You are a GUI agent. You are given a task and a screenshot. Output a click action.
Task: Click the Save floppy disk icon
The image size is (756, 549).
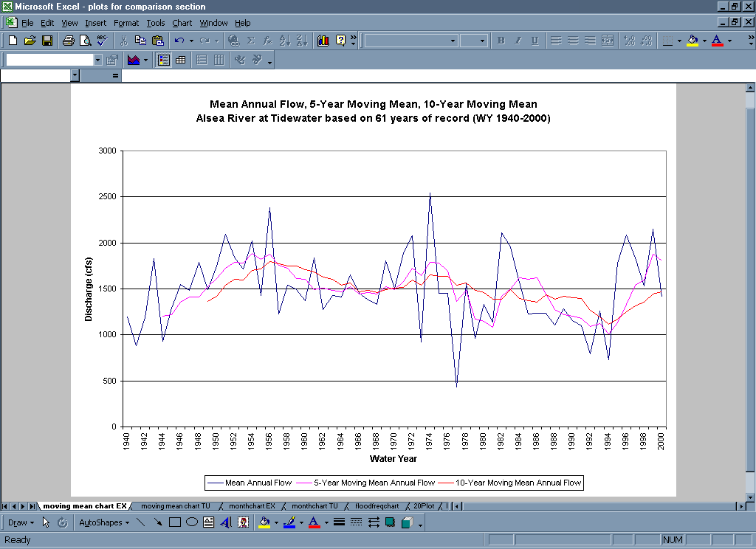click(x=47, y=41)
